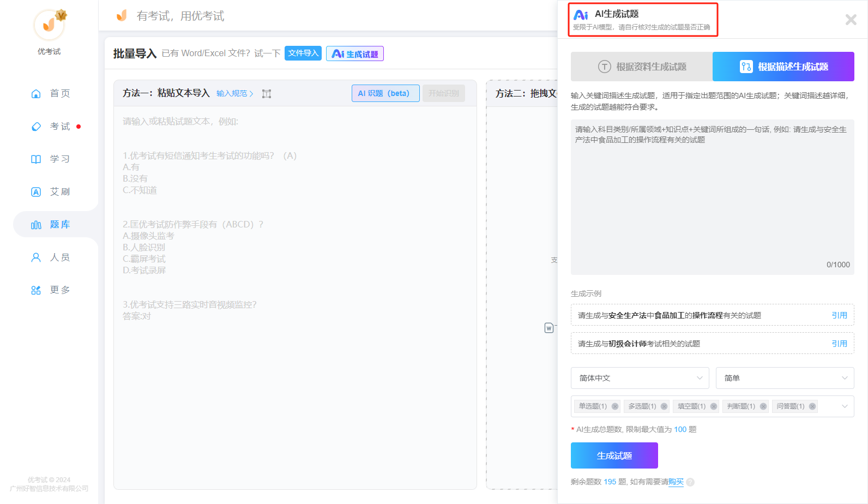Viewport: 868px width, 504px height.
Task: Open the 更多 grid icon
Action: [36, 290]
